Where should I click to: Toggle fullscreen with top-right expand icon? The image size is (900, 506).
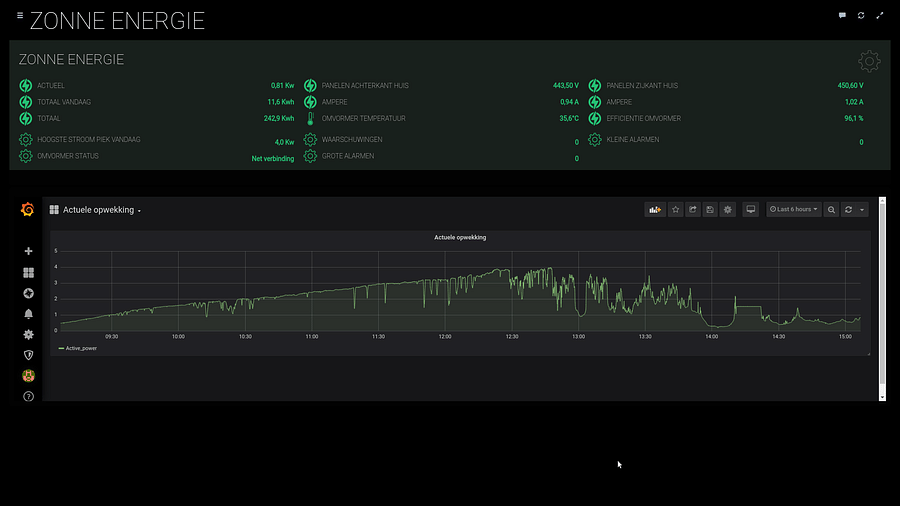click(880, 16)
